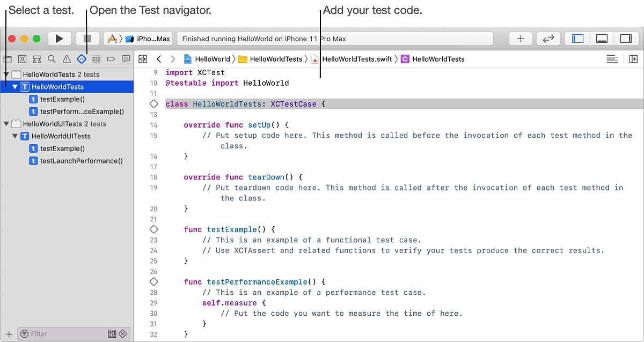644x342 pixels.
Task: Collapse the HelloWorldUITests class disclosure triangle
Action: (15, 136)
